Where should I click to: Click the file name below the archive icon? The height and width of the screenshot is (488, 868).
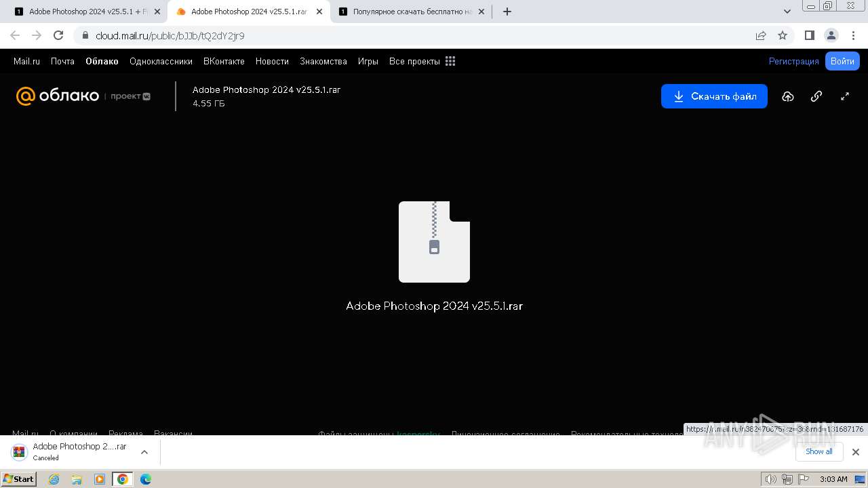[434, 306]
